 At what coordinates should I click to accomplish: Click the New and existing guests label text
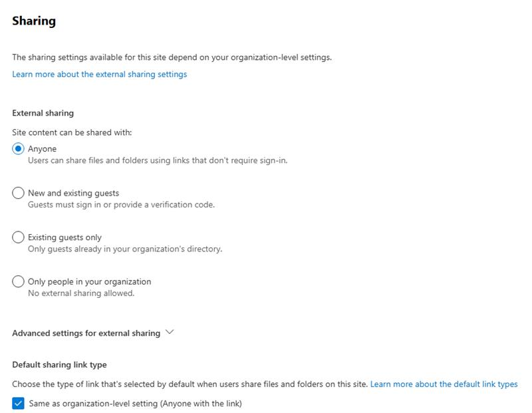[73, 193]
